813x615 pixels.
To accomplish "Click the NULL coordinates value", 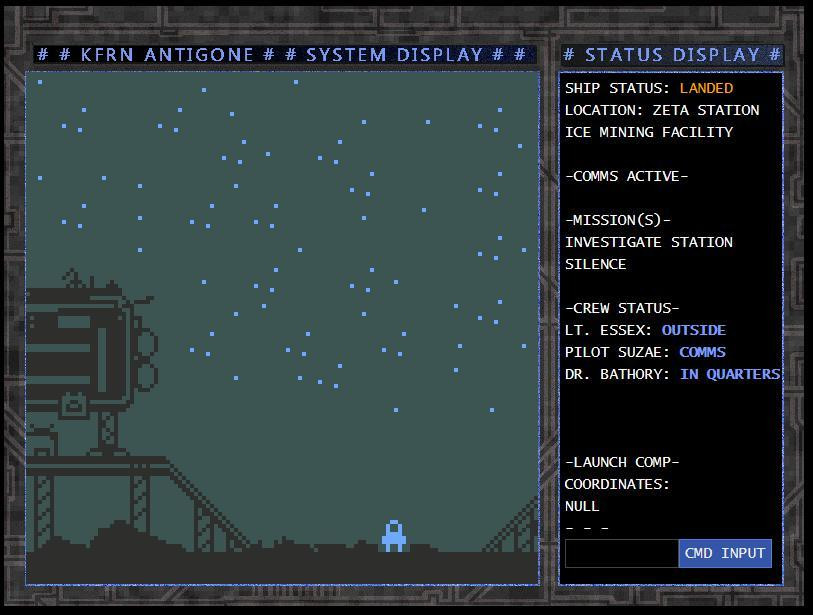I will tap(582, 506).
